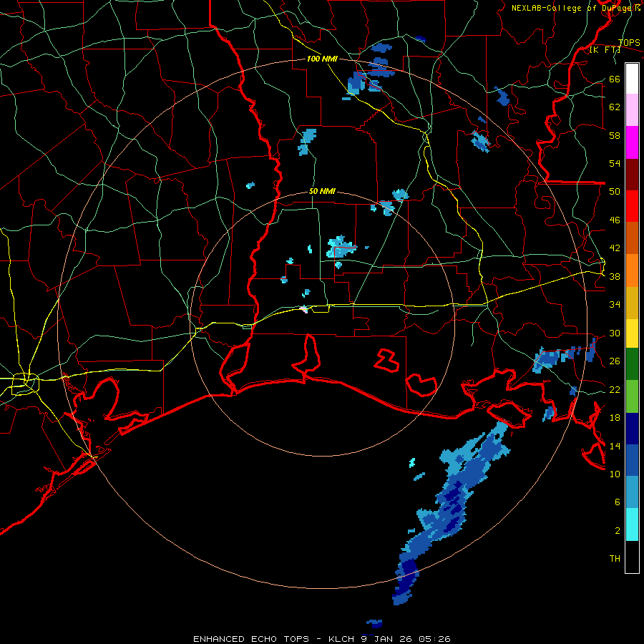Click the '[K FT]' units label
This screenshot has width=644, height=644.
tap(605, 50)
